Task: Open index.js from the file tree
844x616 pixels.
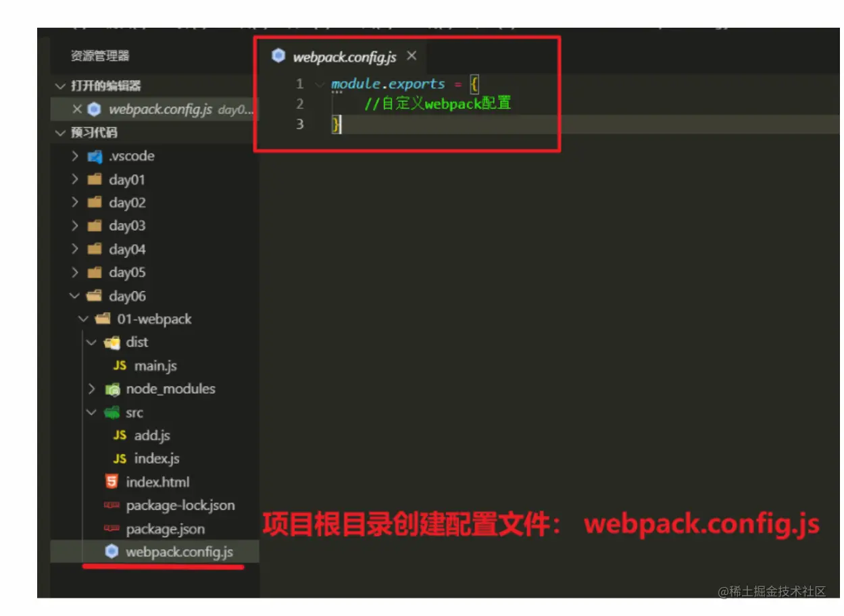Action: (x=157, y=459)
